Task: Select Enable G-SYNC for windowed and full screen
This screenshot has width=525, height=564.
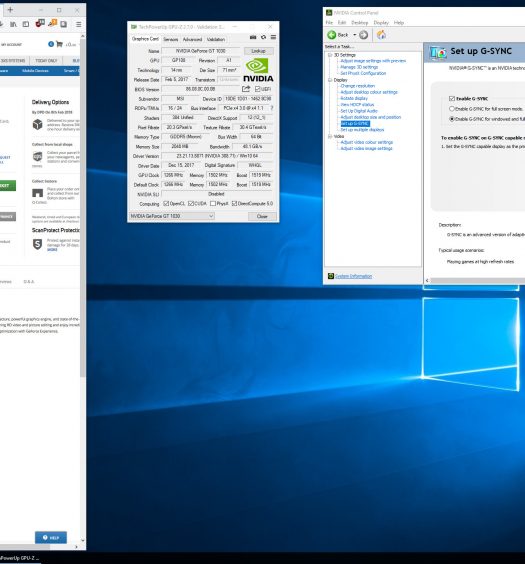Action: coord(452,119)
